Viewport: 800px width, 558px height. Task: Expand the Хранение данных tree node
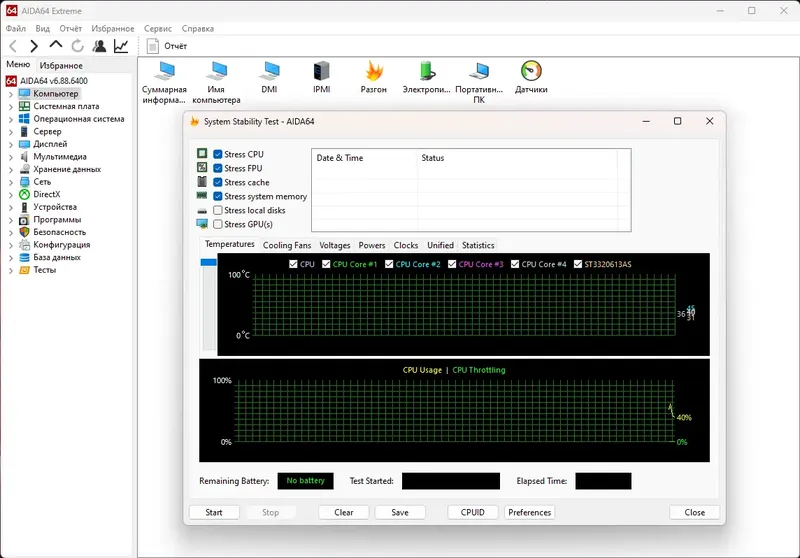(x=11, y=169)
